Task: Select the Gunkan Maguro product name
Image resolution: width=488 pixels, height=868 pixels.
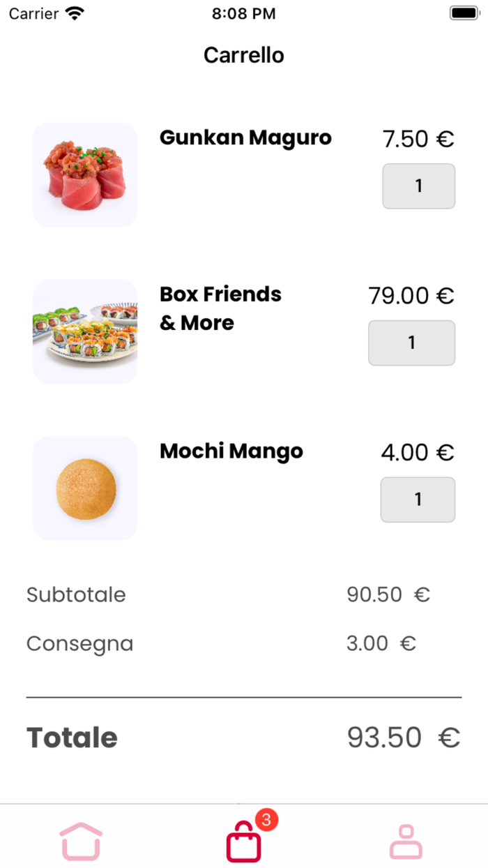Action: click(245, 137)
